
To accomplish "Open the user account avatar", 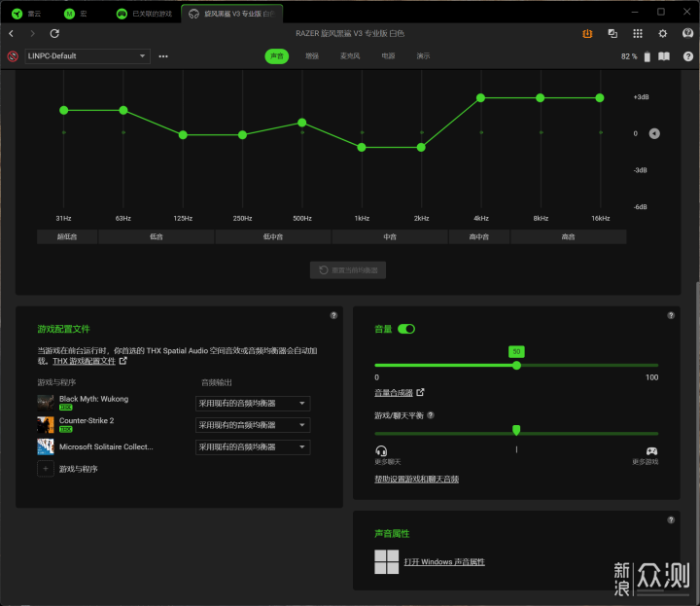I will [688, 33].
